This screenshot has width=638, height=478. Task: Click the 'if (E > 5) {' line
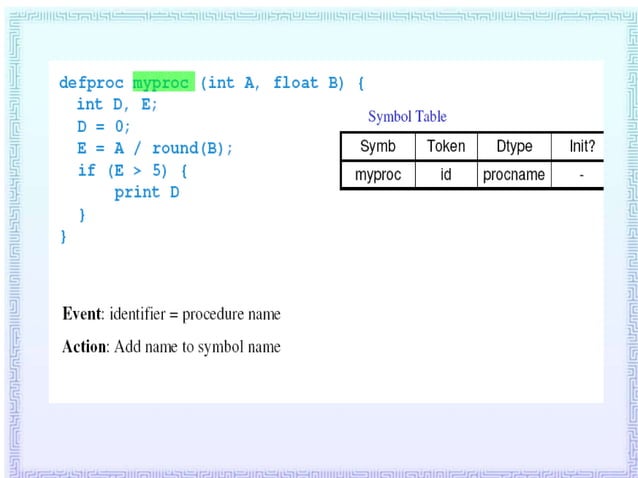pyautogui.click(x=133, y=170)
